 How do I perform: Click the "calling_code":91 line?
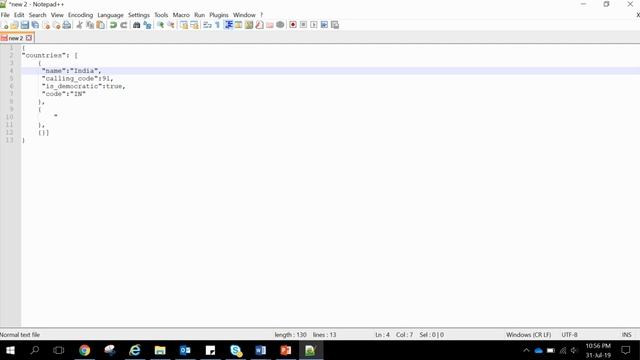(x=77, y=78)
